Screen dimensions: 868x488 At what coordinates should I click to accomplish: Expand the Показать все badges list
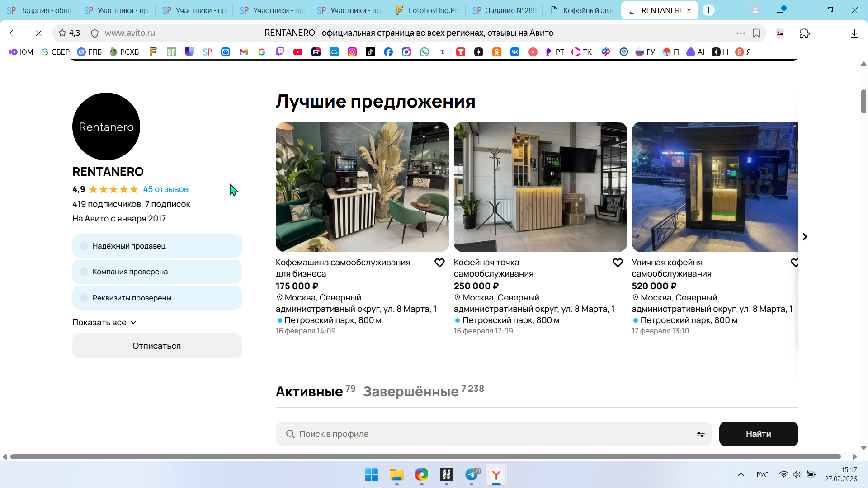[104, 323]
